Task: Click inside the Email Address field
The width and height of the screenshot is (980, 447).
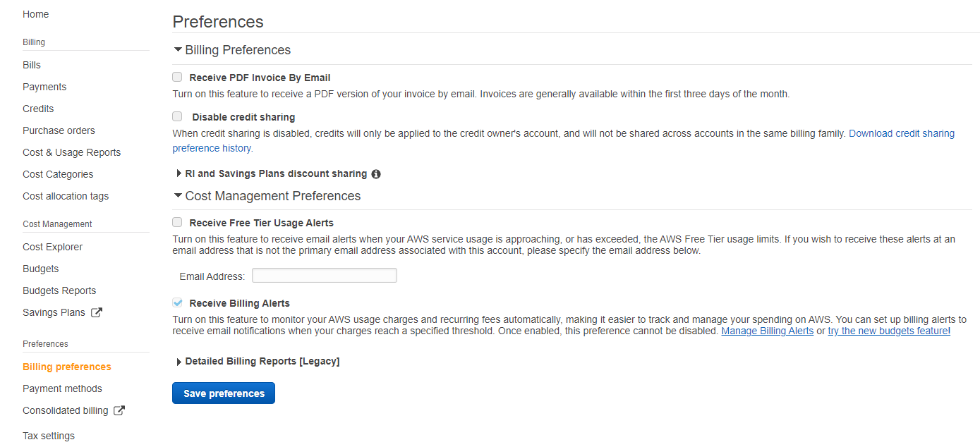Action: (324, 276)
